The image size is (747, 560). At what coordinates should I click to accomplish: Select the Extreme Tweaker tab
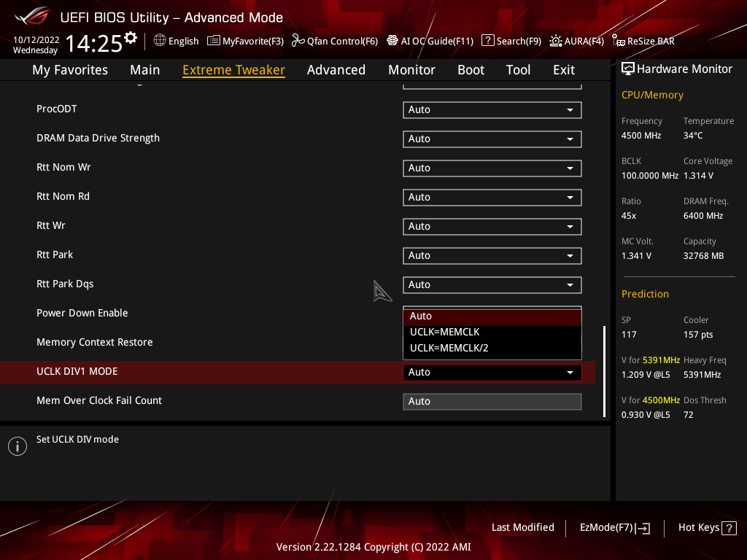click(x=234, y=70)
